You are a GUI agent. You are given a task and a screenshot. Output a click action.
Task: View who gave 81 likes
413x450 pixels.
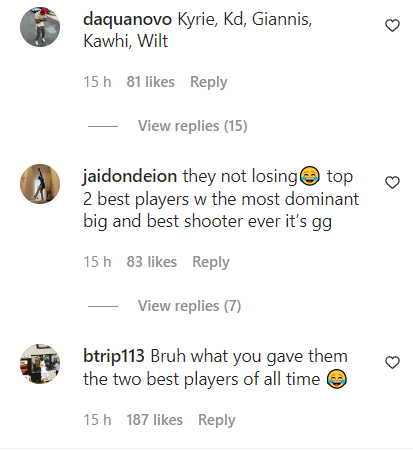151,82
